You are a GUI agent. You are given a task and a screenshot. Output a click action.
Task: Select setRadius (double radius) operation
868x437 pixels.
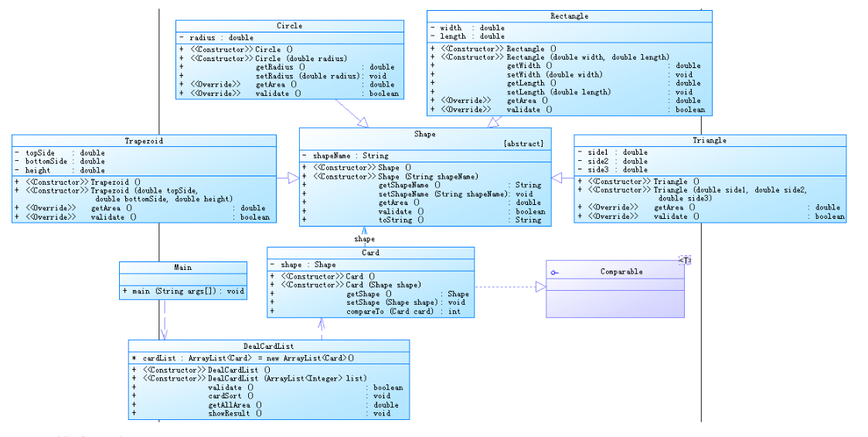(x=307, y=76)
